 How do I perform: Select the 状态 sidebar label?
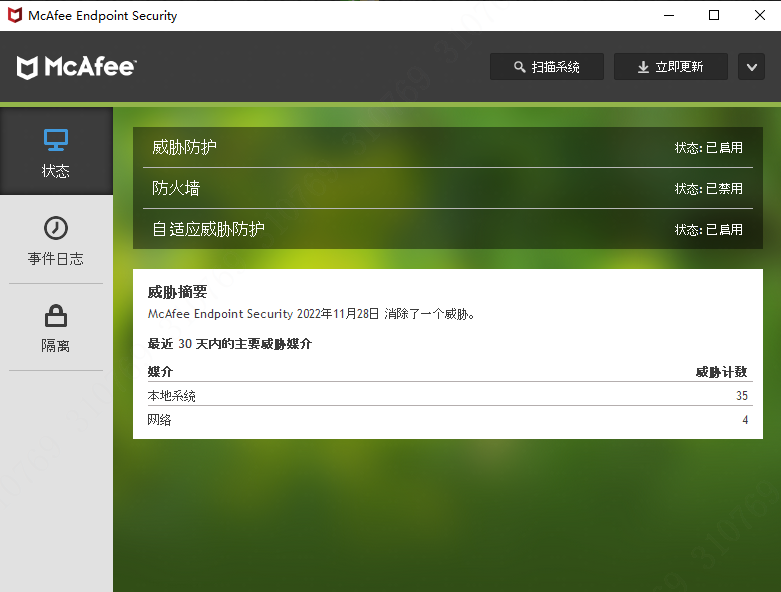pos(56,171)
